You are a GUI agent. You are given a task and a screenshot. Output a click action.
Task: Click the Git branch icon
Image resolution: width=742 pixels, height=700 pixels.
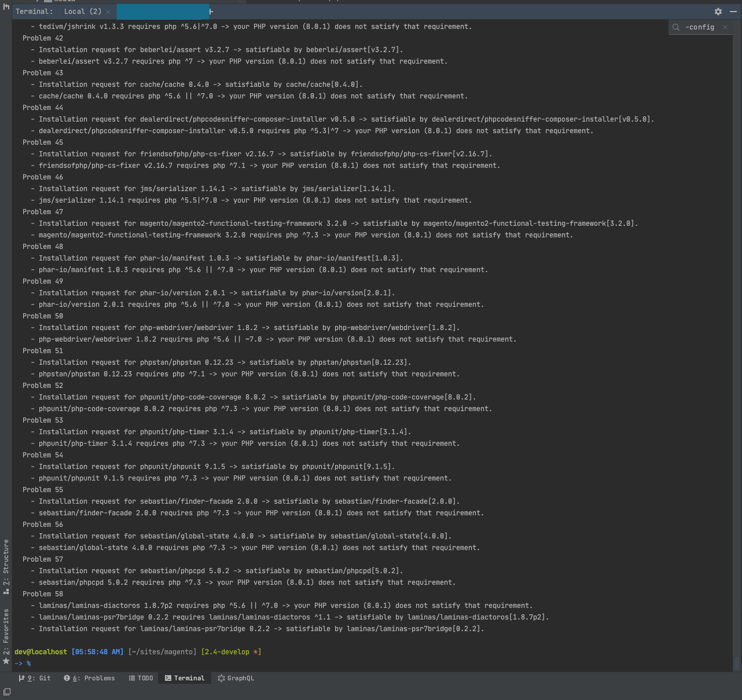pos(21,678)
